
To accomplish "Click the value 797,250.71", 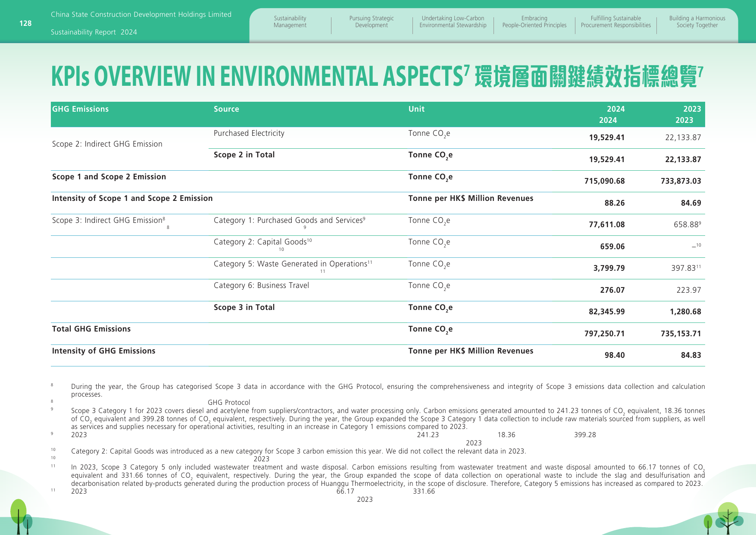I will point(604,334).
